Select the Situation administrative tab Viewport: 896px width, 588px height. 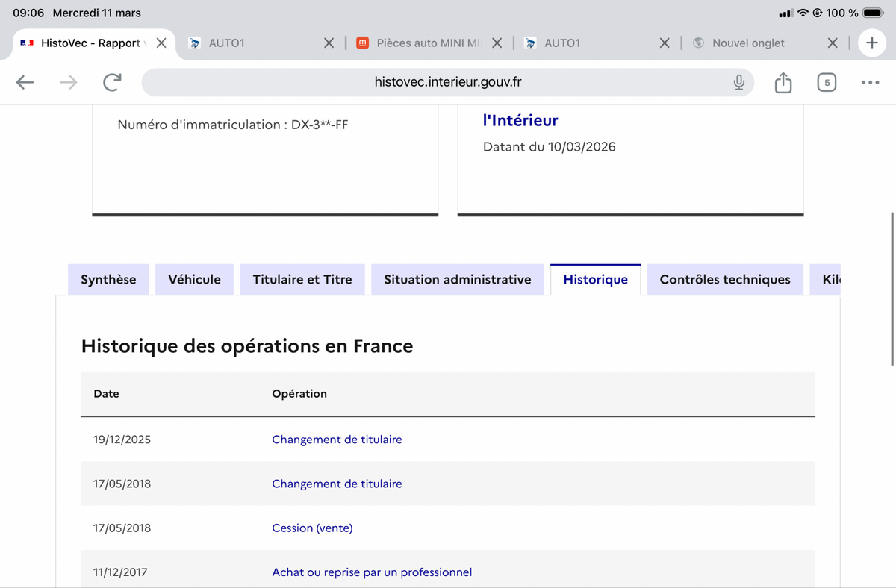coord(458,280)
